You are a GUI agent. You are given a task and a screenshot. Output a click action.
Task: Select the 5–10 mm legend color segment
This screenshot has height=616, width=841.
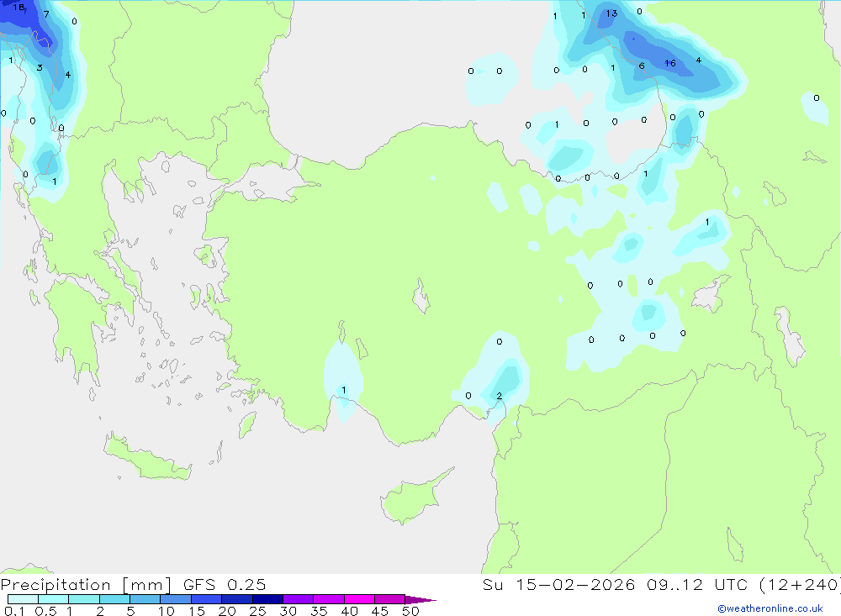(x=145, y=599)
